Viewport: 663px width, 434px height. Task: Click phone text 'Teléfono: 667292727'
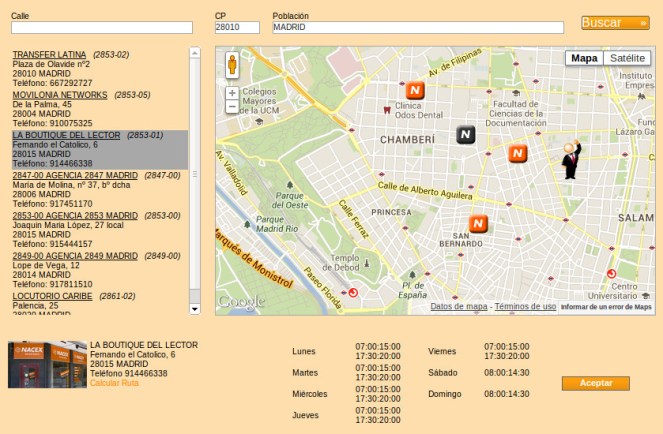[52, 83]
